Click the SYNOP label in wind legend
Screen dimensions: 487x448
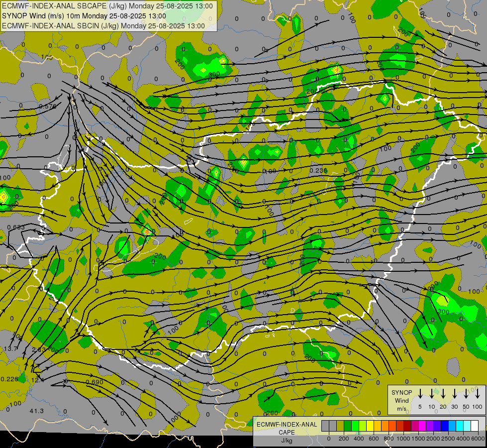(x=401, y=392)
